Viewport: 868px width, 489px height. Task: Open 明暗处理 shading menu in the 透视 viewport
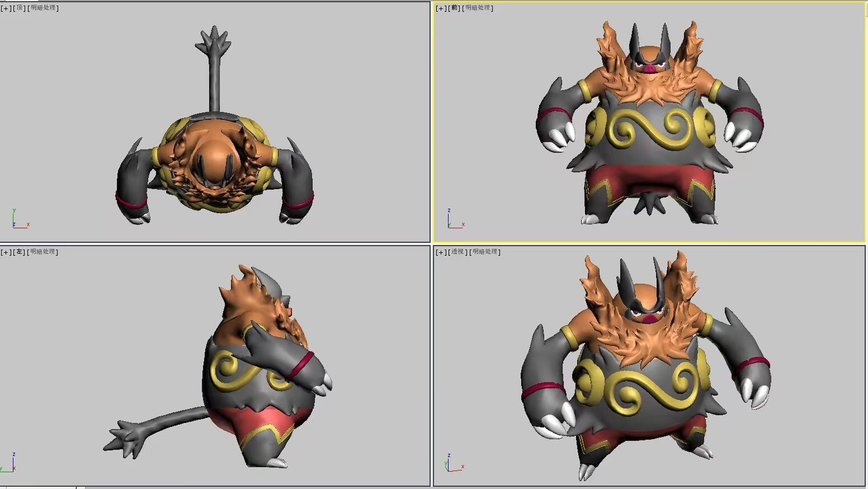(x=485, y=252)
